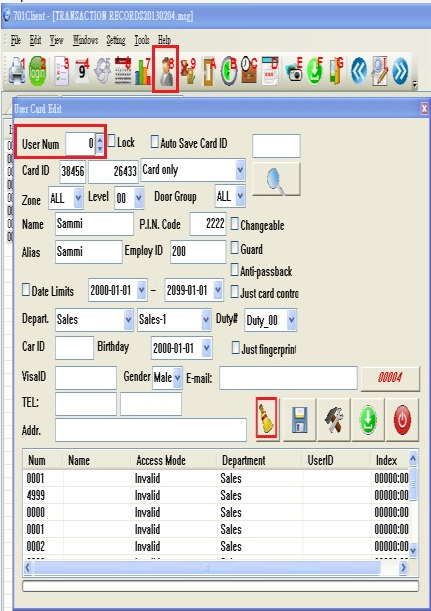Click the red 00004 counter button
The image size is (431, 611).
[390, 378]
